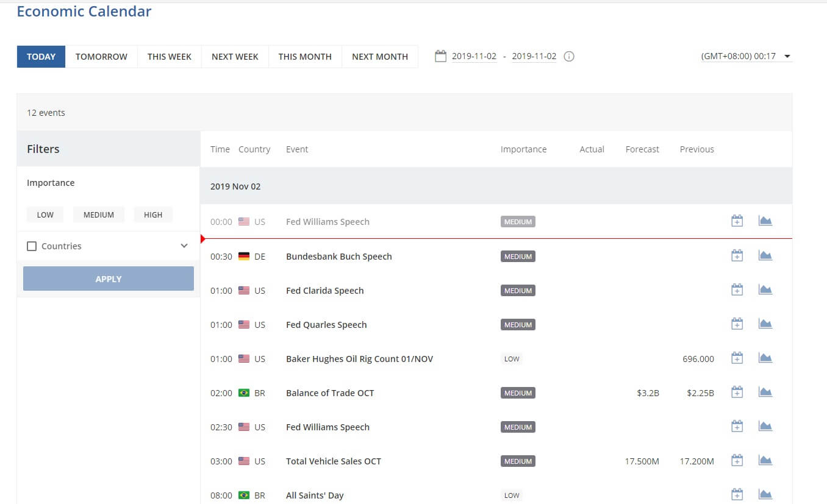Open chart icon for Total Vehicle Sales OCT
This screenshot has width=827, height=504.
tap(765, 461)
